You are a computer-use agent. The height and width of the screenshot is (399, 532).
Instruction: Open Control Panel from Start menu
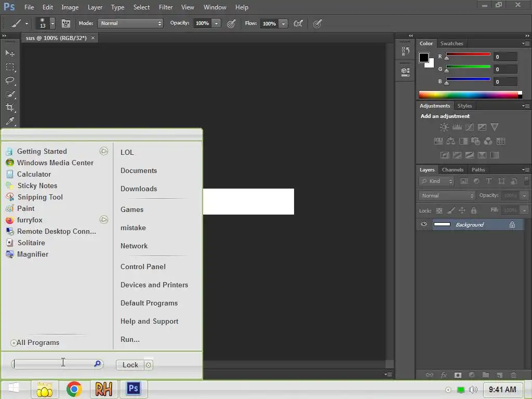[x=143, y=267]
